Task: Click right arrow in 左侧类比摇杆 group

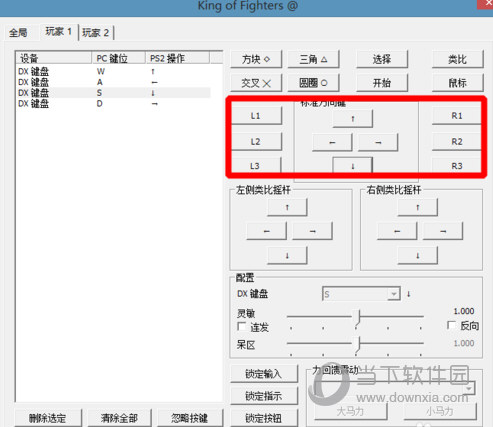Action: (x=312, y=231)
